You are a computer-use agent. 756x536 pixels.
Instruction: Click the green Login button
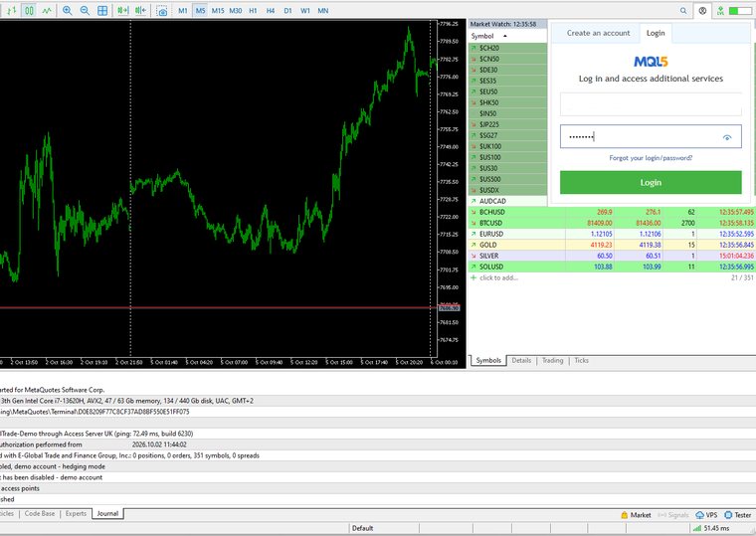click(651, 182)
